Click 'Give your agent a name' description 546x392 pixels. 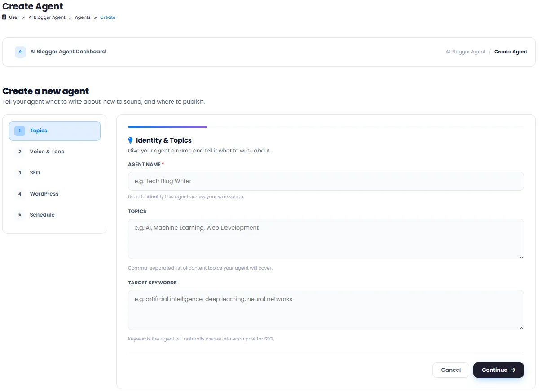pos(199,151)
